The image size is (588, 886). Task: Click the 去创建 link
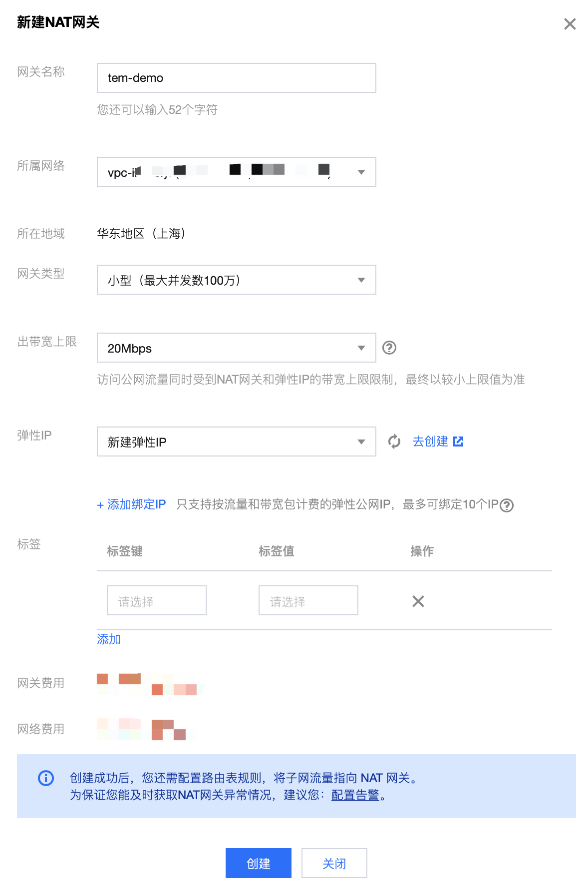(x=430, y=442)
